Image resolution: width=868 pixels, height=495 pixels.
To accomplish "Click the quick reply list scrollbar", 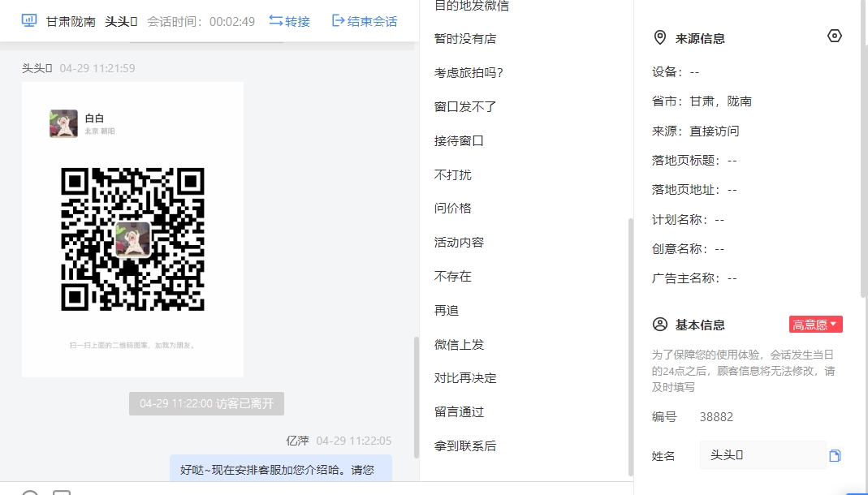I will [x=630, y=346].
